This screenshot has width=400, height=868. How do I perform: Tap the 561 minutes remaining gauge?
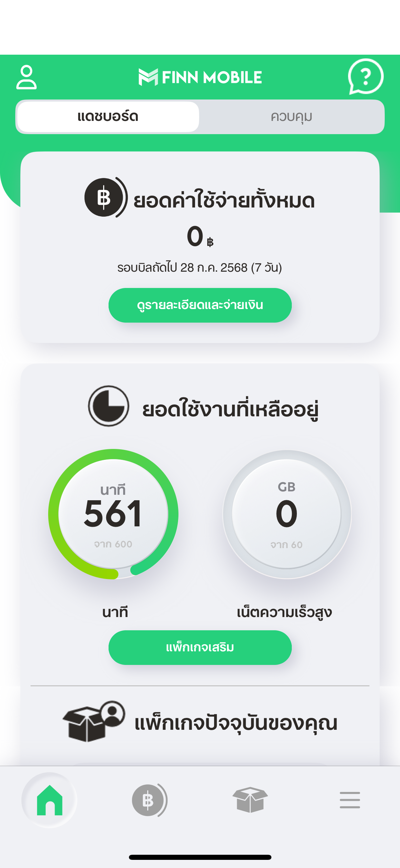click(x=113, y=514)
